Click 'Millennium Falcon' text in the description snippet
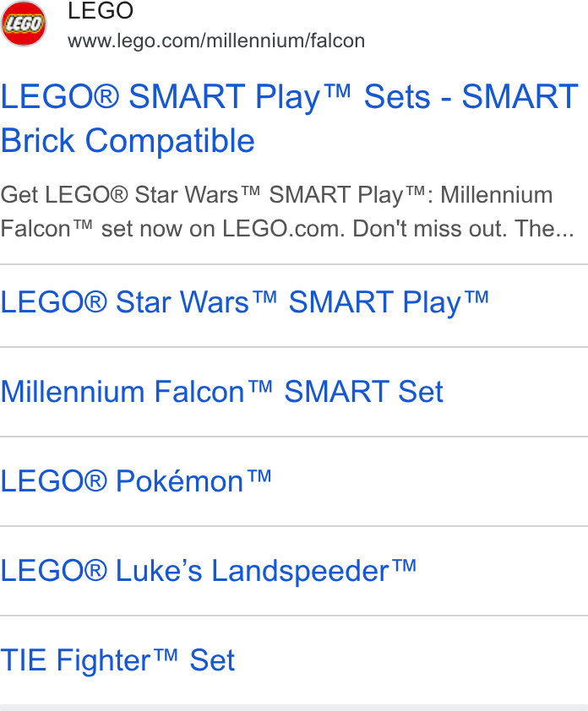The width and height of the screenshot is (588, 711). (276, 212)
